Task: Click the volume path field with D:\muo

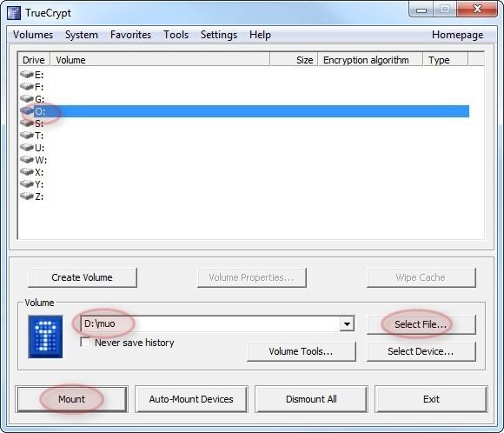Action: 210,324
